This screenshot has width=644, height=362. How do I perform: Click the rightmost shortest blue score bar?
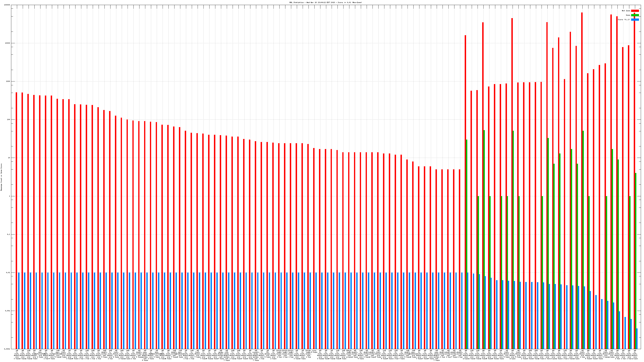[637, 338]
